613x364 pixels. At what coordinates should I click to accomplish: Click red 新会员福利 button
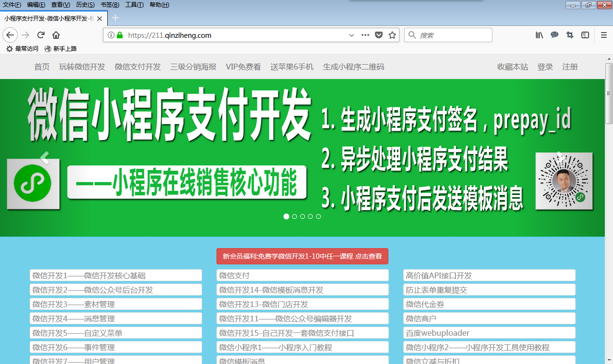tap(302, 256)
